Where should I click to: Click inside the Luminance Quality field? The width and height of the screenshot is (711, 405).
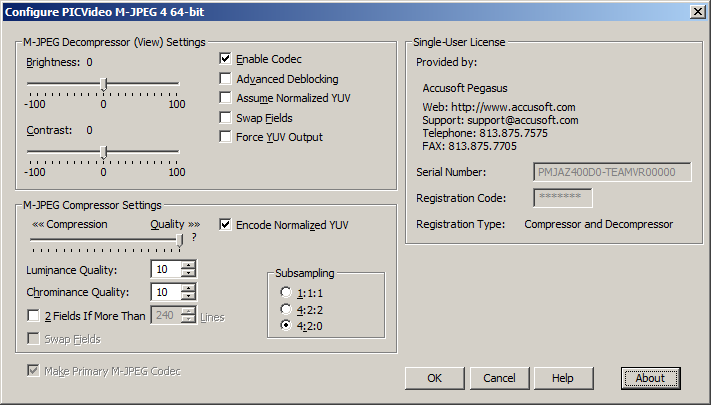coord(165,270)
